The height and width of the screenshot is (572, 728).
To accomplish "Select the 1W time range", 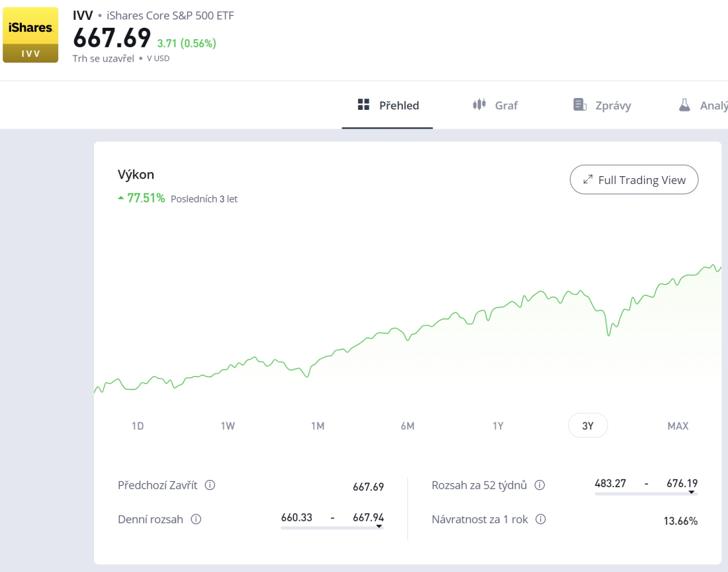I will pyautogui.click(x=228, y=426).
